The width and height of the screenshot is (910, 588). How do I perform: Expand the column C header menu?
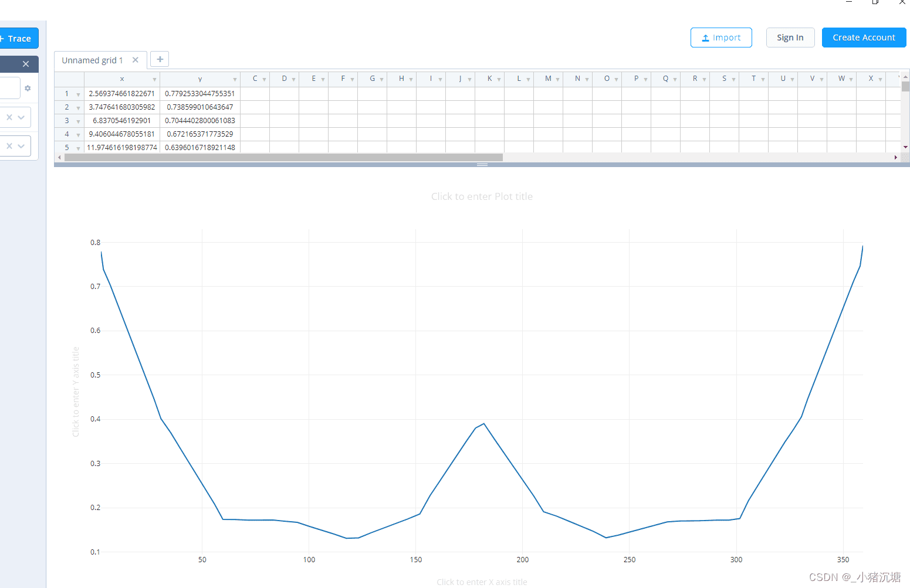[264, 79]
